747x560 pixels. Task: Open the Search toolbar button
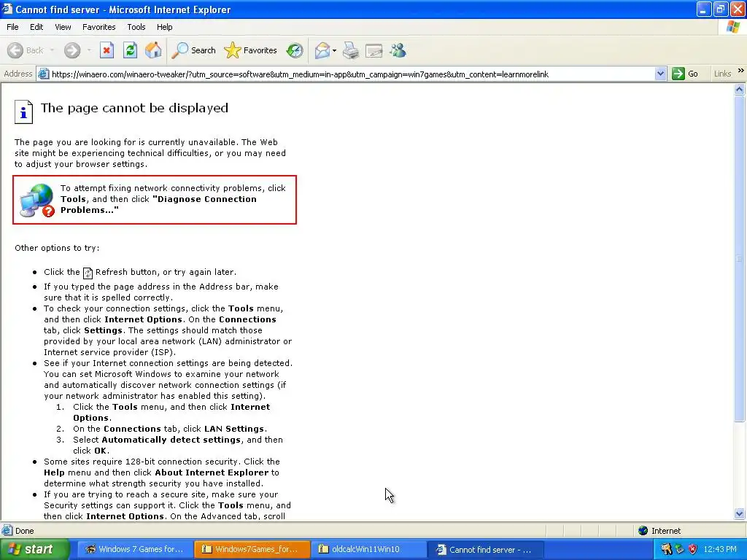[193, 50]
